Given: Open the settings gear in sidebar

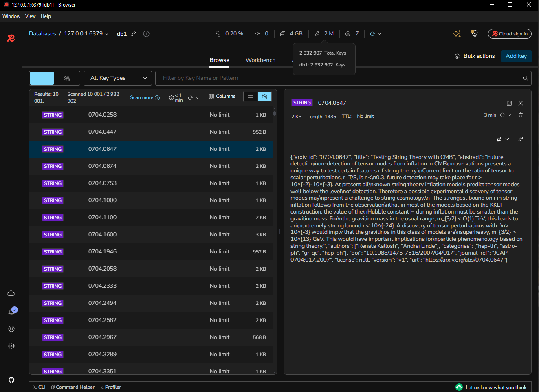Looking at the screenshot, I should 11,346.
